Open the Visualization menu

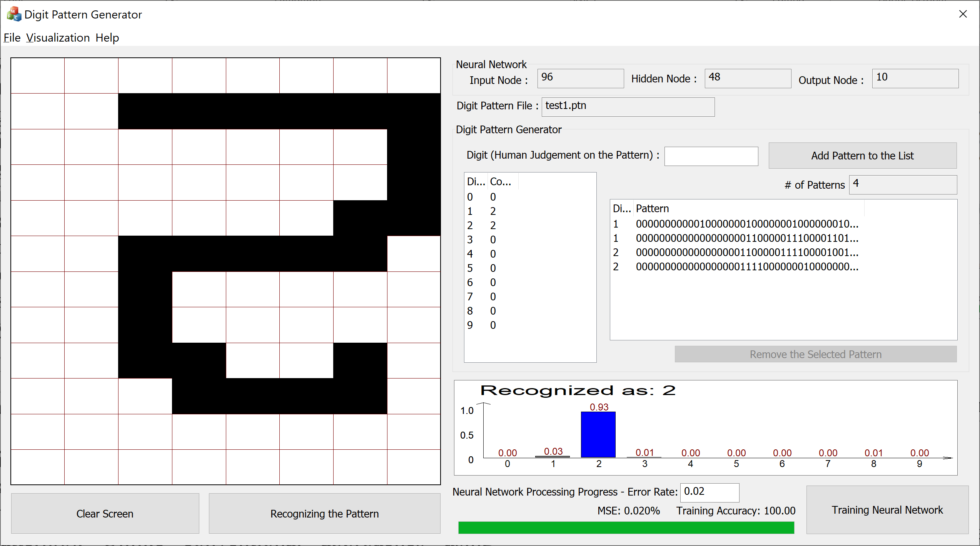(x=58, y=38)
